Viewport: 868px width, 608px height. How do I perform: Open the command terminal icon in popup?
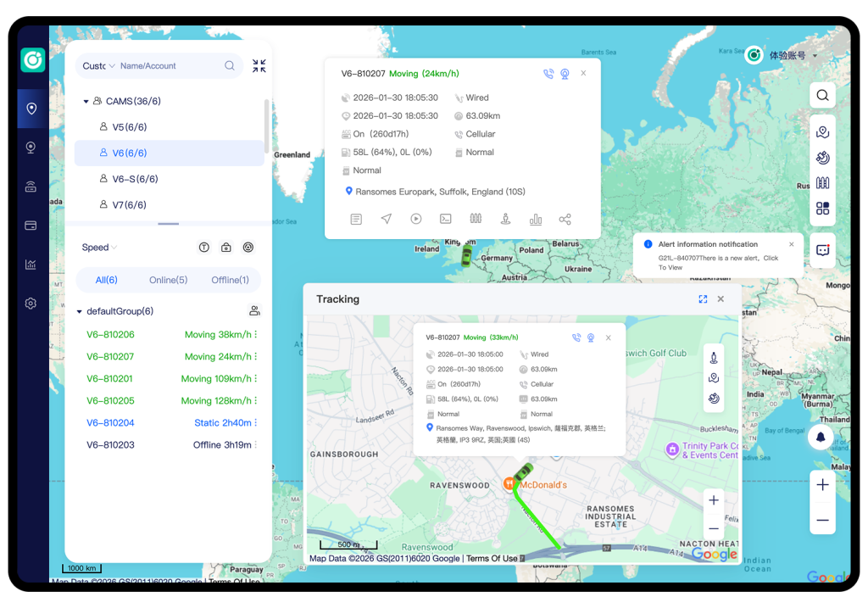pos(446,219)
